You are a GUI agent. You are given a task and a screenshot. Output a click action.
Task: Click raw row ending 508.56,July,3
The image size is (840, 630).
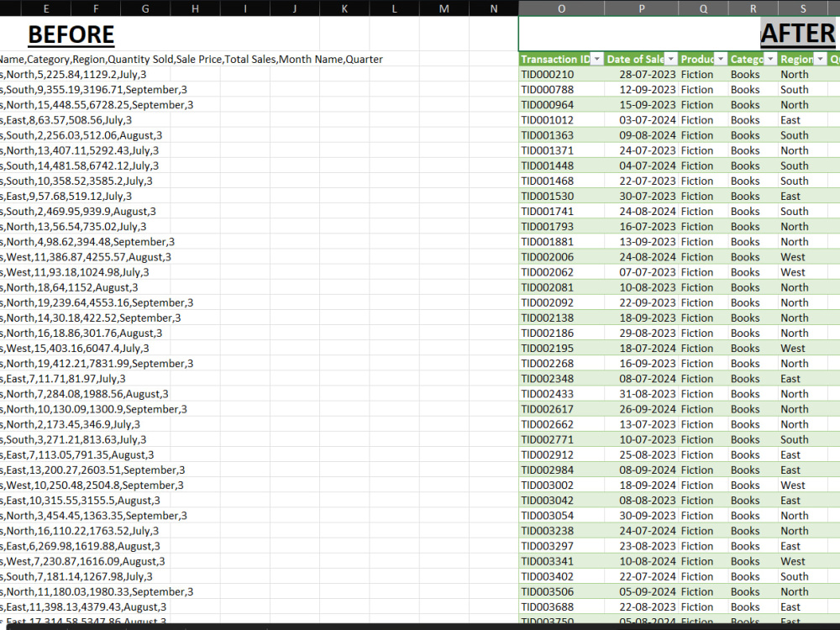coord(66,120)
